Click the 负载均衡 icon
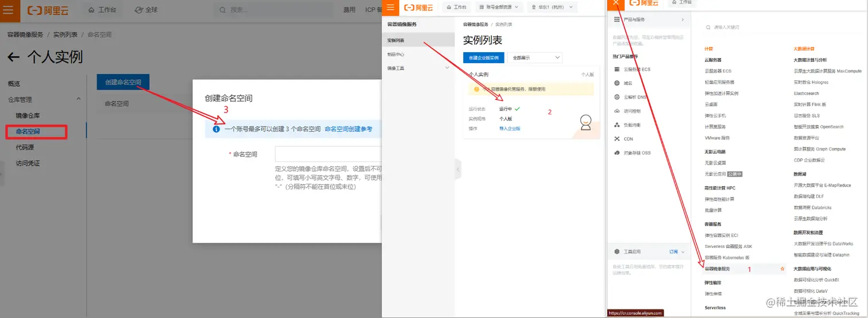The height and width of the screenshot is (318, 868). click(x=617, y=125)
